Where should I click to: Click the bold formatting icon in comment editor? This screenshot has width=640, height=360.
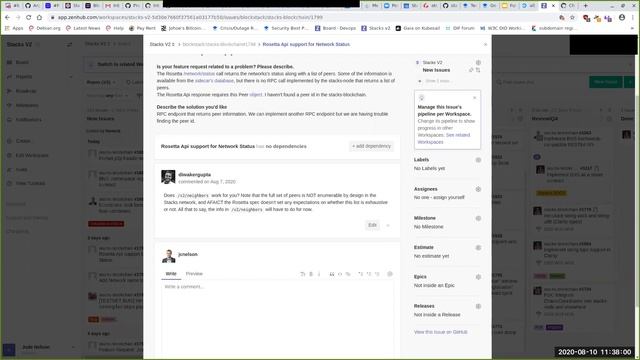[311, 274]
